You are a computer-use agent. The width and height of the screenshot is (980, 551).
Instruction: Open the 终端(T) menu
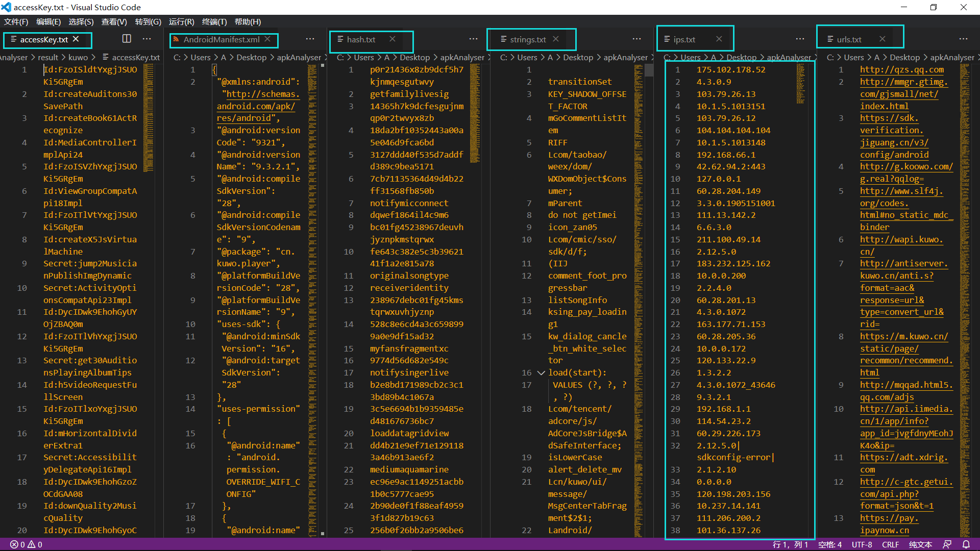coord(214,22)
